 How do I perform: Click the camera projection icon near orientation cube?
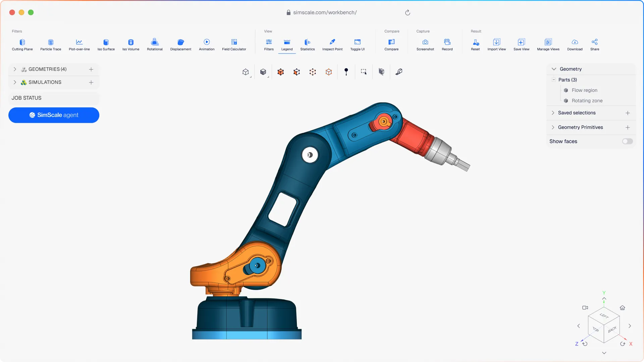tap(585, 308)
